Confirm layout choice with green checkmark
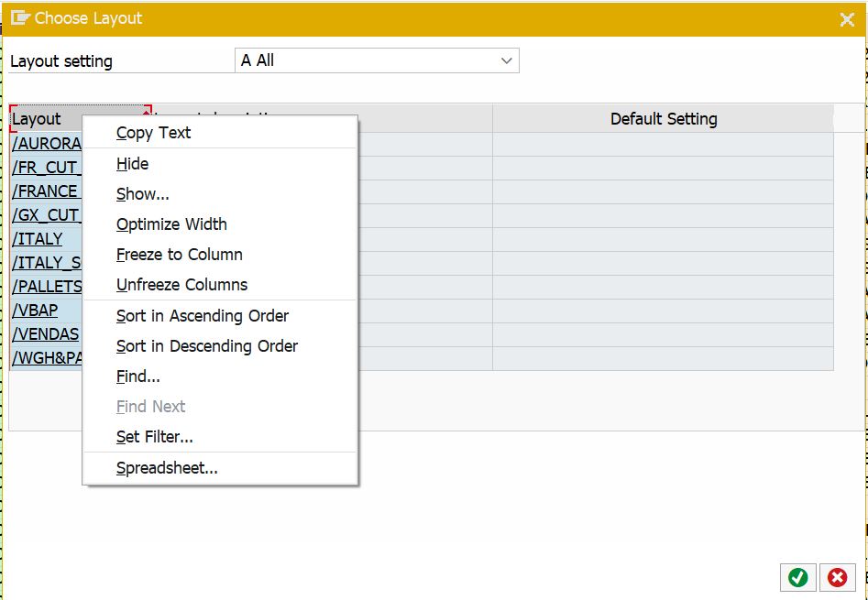Screen dimensions: 868x600 pos(797,577)
